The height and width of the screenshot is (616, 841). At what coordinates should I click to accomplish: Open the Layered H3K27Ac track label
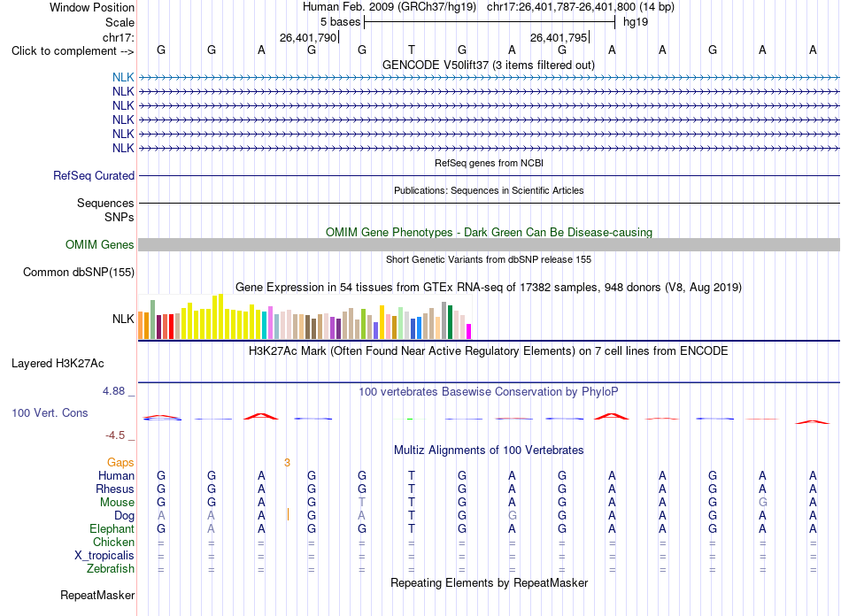coord(58,364)
